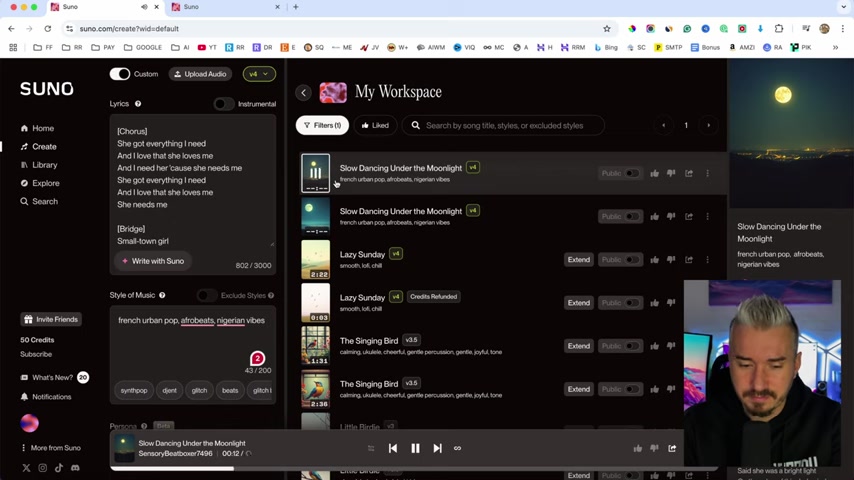Screen dimensions: 854x480
Task: Open Search in sidebar
Action: pos(39,202)
